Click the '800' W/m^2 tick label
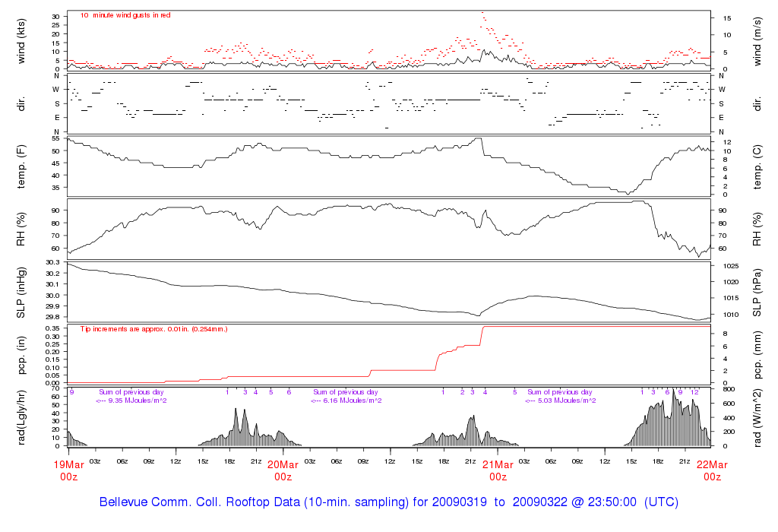778x532 pixels. tap(728, 390)
